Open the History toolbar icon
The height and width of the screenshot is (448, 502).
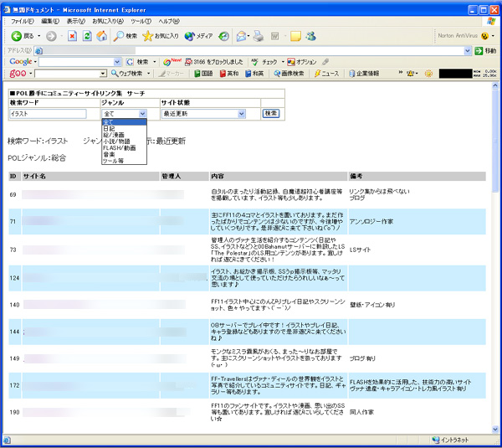[x=223, y=36]
